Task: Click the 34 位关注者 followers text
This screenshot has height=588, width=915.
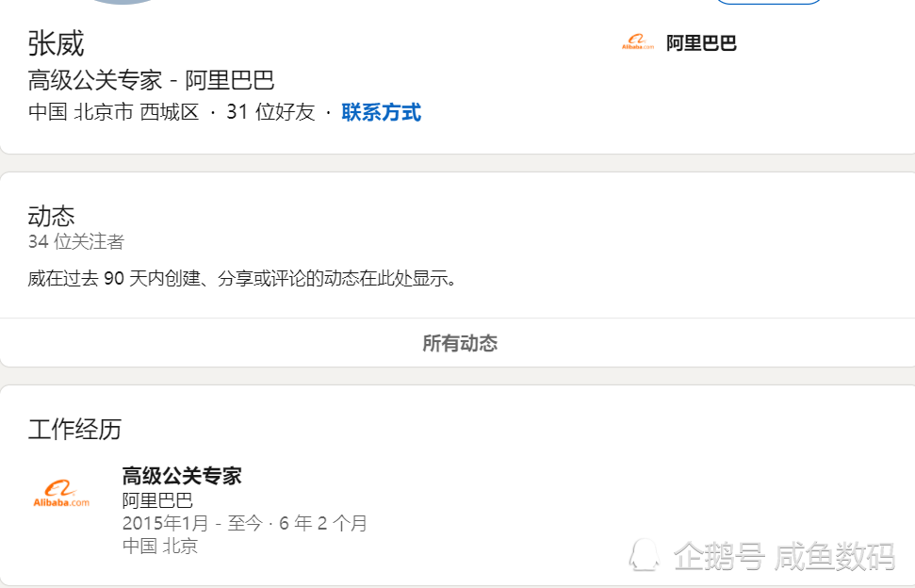Action: 75,242
